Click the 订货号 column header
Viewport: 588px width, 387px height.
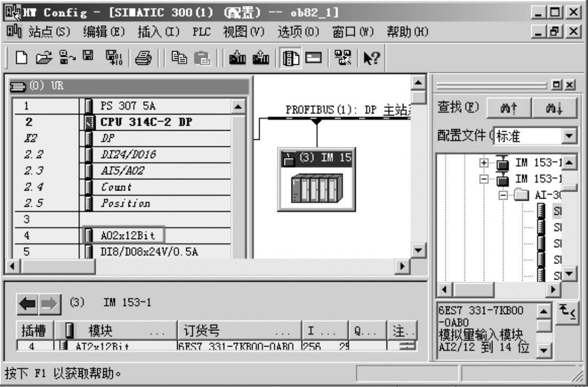coord(240,331)
